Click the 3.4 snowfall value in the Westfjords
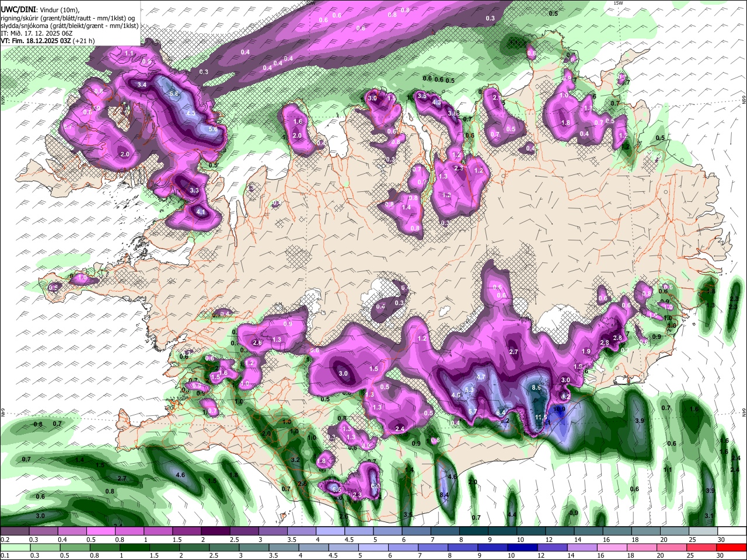The image size is (747, 560). pyautogui.click(x=142, y=85)
